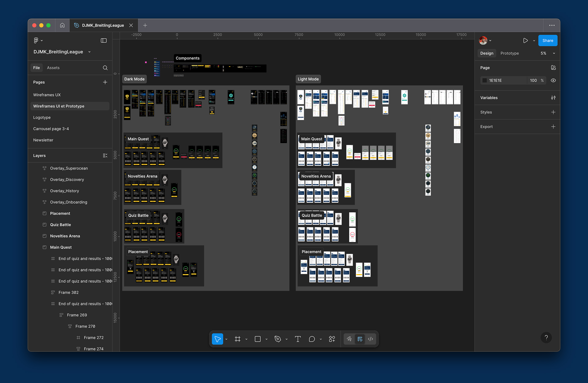Open the Logotype page
Image resolution: width=588 pixels, height=383 pixels.
click(x=42, y=117)
